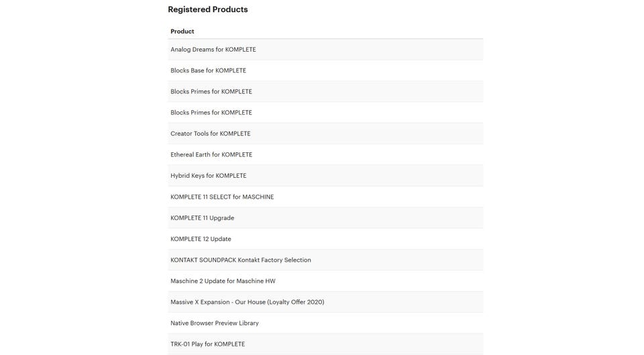Click the Registered Products heading

208,9
